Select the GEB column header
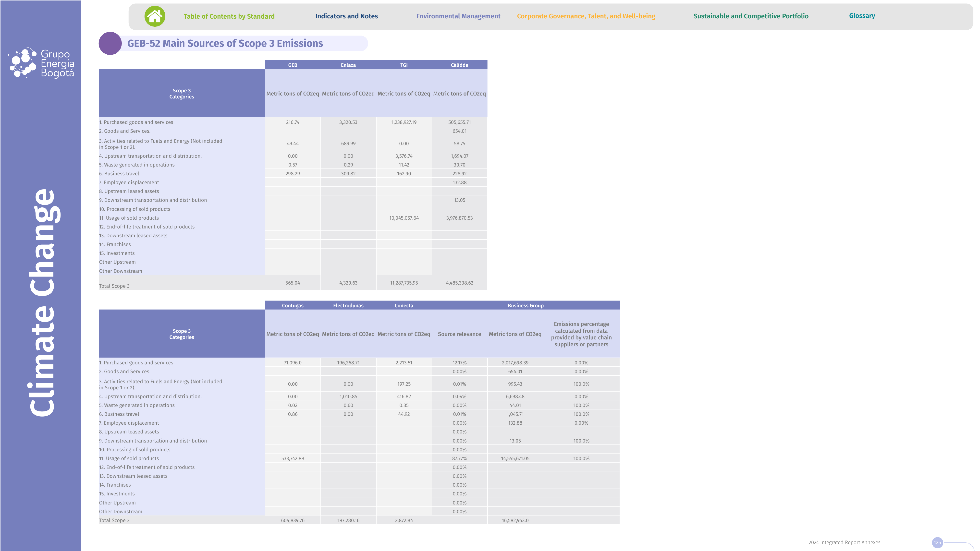This screenshot has height=551, width=980. point(293,65)
